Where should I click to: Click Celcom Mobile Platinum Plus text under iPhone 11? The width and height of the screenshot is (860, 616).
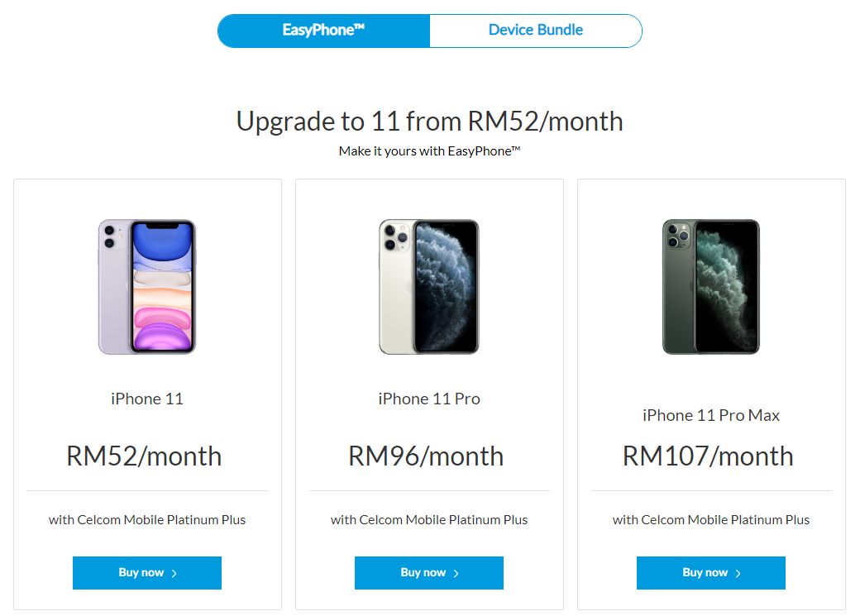[x=161, y=520]
